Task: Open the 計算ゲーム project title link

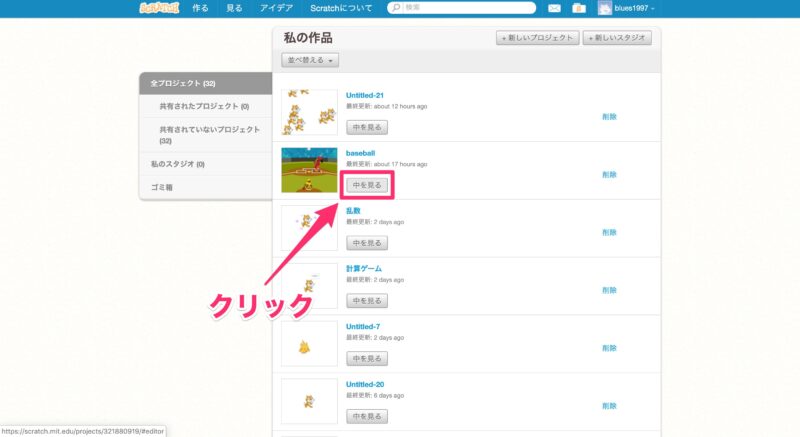Action: tap(363, 269)
